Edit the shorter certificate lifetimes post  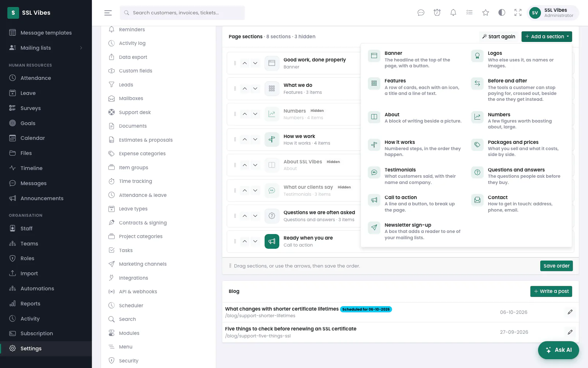tap(570, 312)
